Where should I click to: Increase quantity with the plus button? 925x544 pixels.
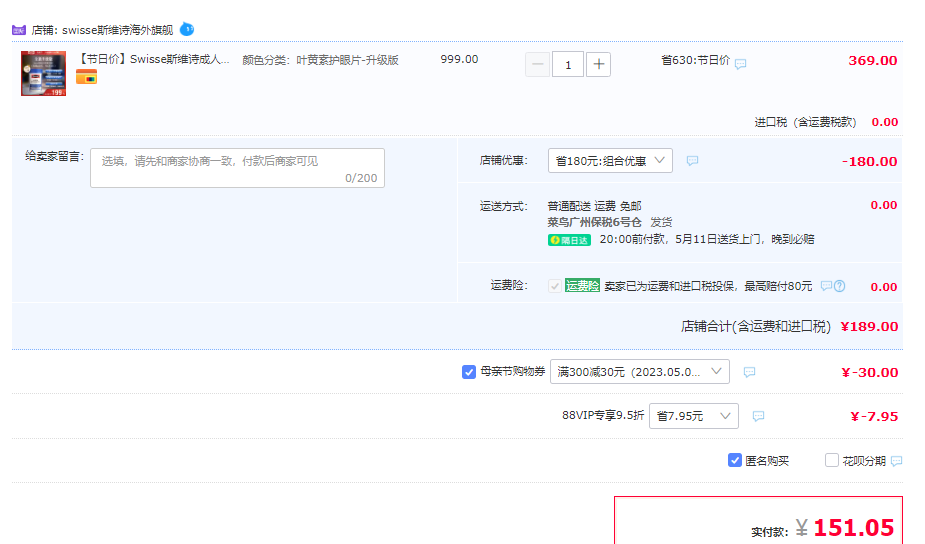[598, 64]
